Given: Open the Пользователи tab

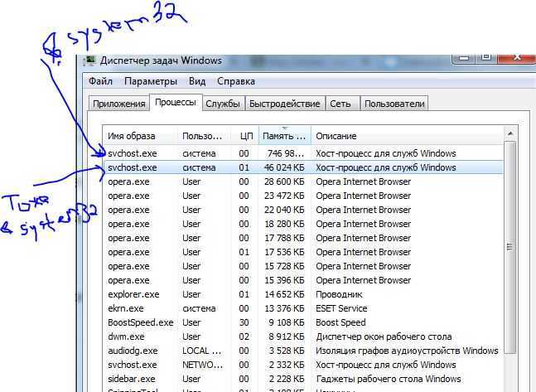Looking at the screenshot, I should click(394, 104).
